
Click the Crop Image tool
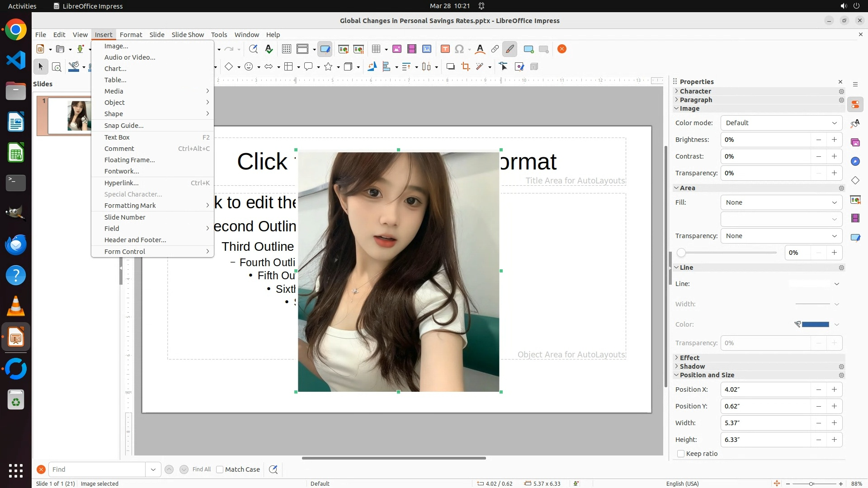click(465, 67)
